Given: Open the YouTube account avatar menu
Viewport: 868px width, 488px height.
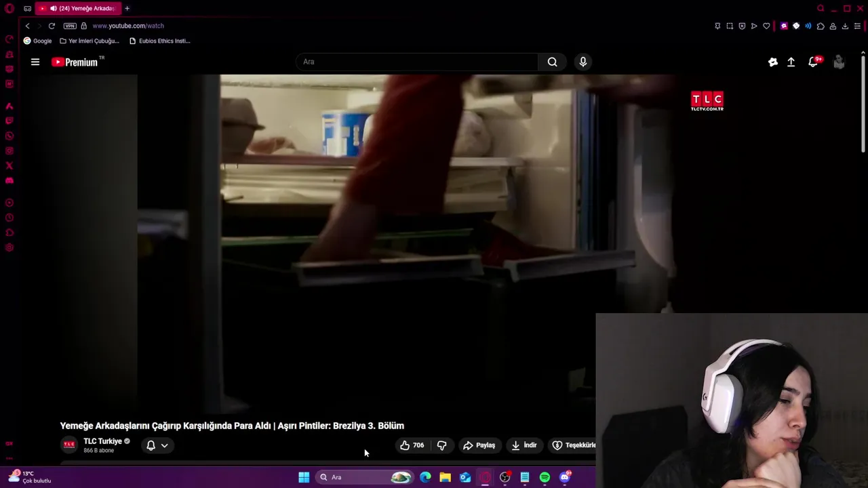Looking at the screenshot, I should 839,62.
